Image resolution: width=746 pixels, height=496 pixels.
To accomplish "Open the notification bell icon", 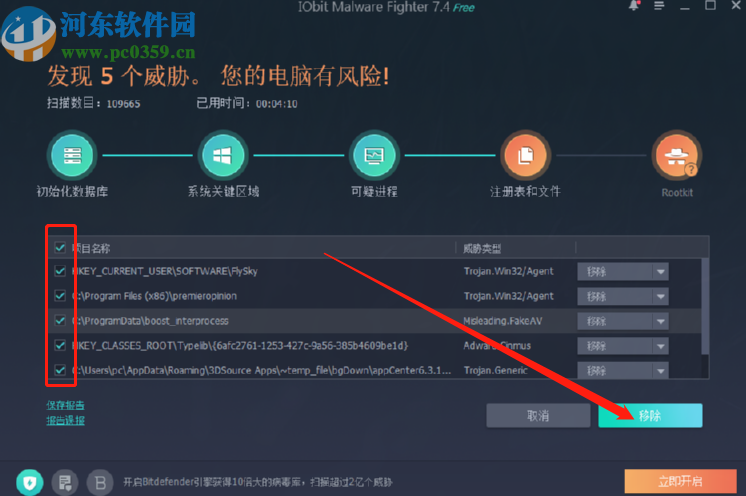I will point(634,5).
